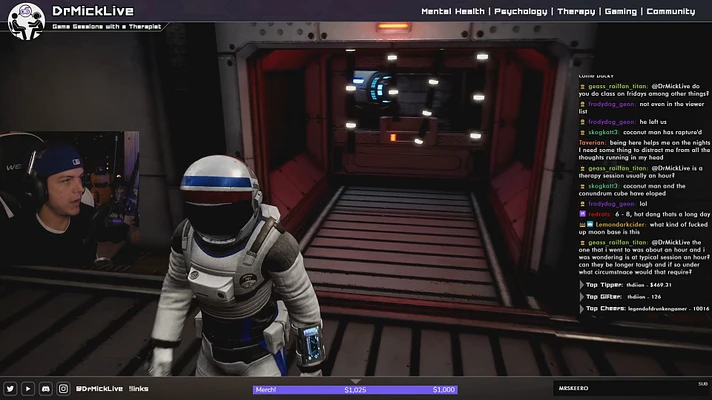
Task: Click the badge icon beside redrats
Action: (x=582, y=213)
